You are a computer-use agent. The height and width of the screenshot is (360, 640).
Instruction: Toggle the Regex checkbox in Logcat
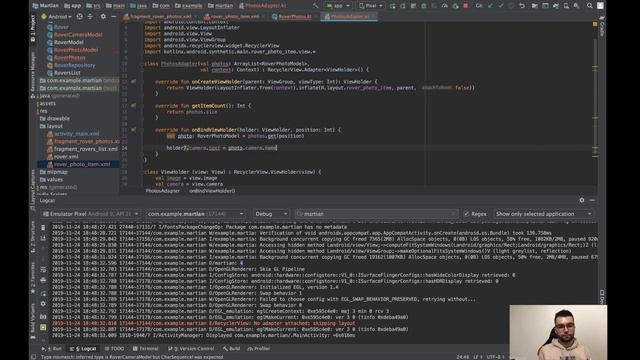pyautogui.click(x=467, y=214)
